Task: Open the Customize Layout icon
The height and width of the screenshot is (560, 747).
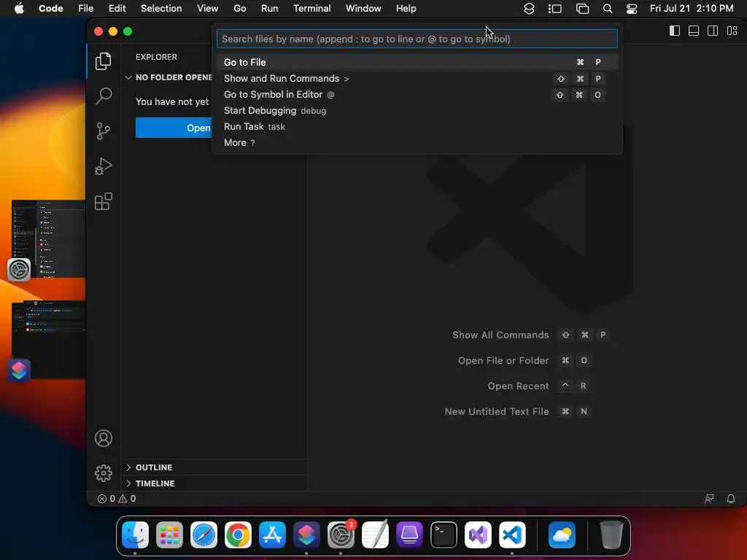Action: click(x=732, y=31)
